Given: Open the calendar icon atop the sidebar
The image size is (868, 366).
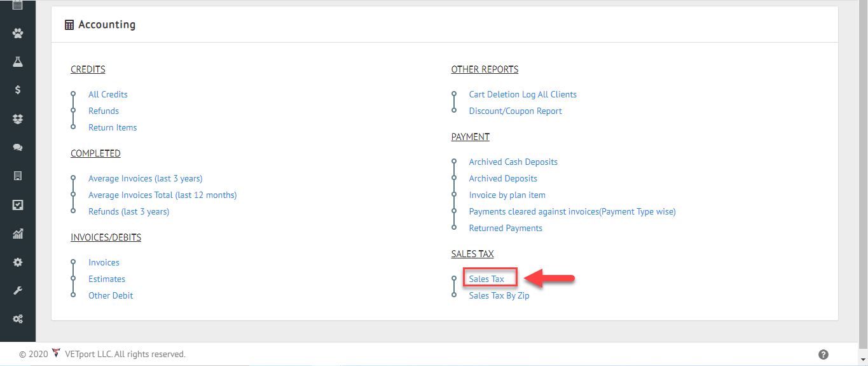Looking at the screenshot, I should pyautogui.click(x=18, y=5).
